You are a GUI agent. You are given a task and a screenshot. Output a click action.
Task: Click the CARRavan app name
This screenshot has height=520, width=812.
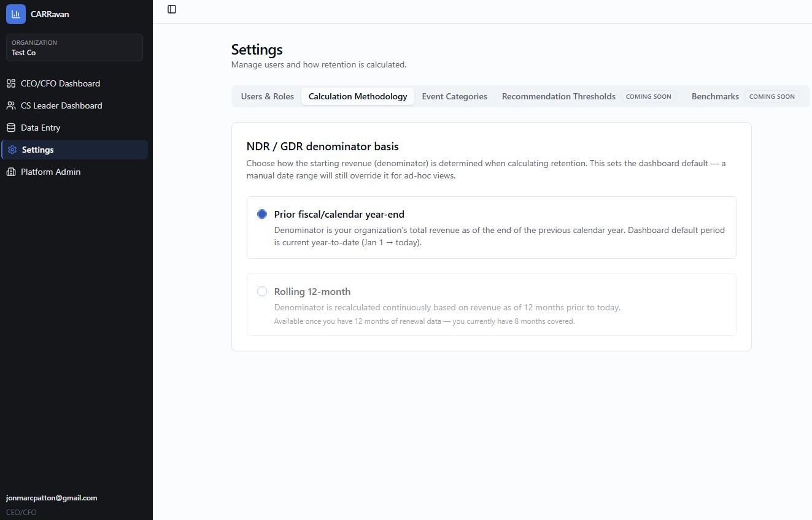[x=50, y=14]
